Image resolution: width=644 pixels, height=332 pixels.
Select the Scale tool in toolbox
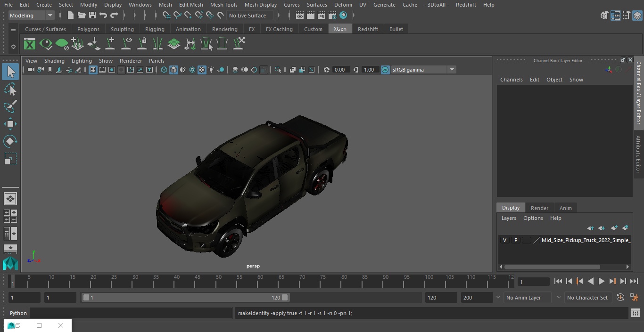10,159
